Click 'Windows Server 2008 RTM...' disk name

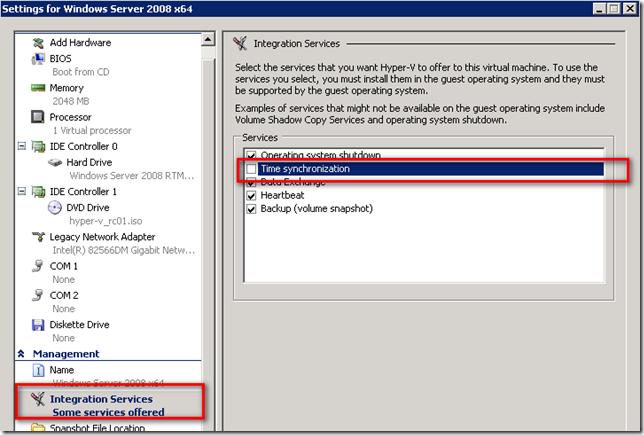(132, 176)
